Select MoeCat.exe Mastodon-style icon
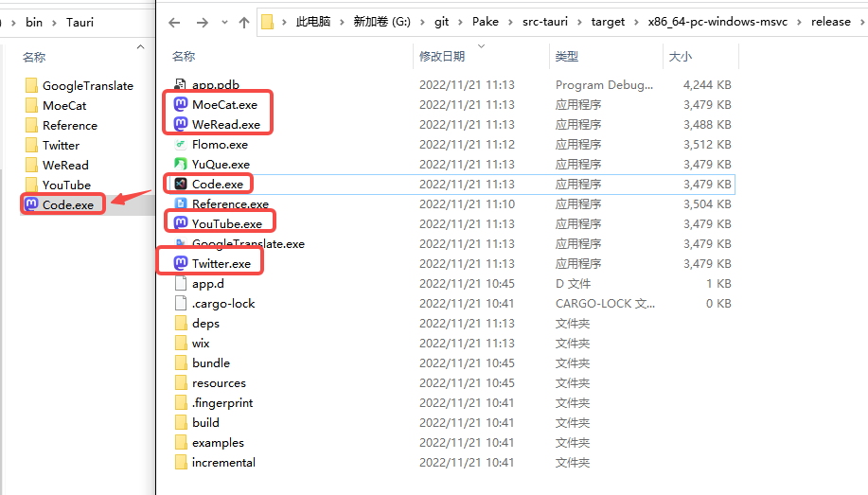The width and height of the screenshot is (868, 495). [181, 104]
